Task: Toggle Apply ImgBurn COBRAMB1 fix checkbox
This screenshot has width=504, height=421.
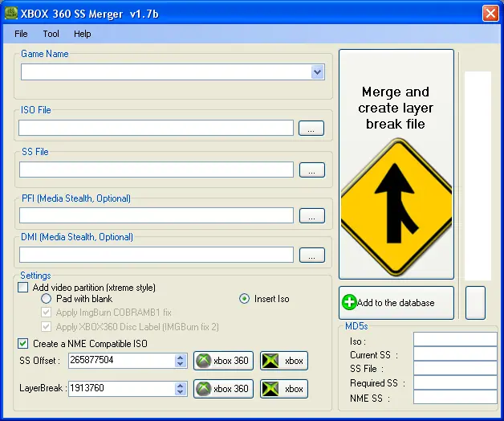Action: click(46, 313)
